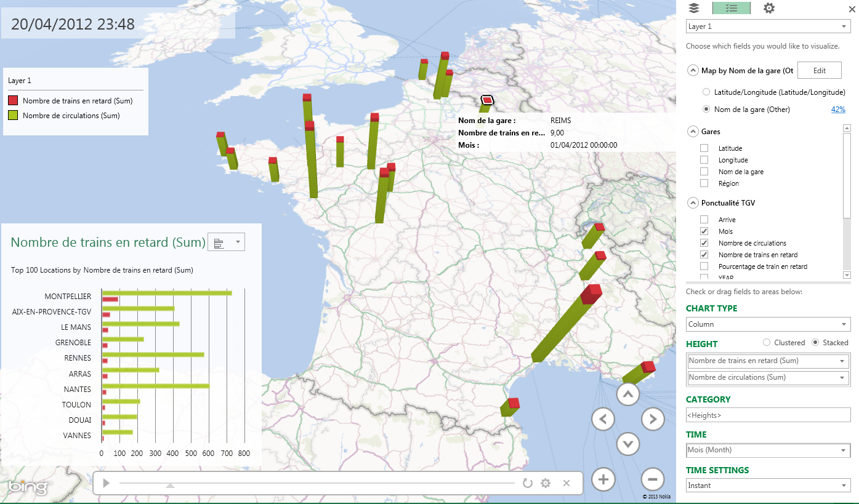Open the chart sort options in the retard chart

click(226, 242)
